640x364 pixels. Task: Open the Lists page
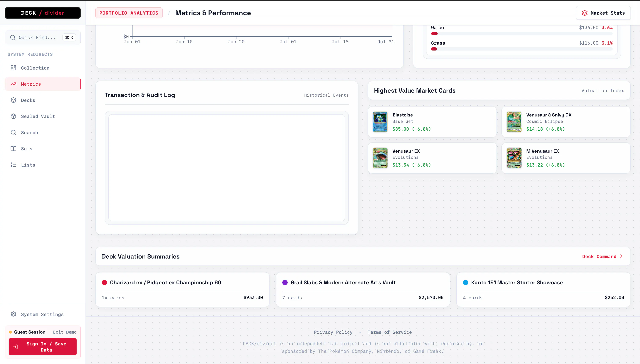[43, 165]
